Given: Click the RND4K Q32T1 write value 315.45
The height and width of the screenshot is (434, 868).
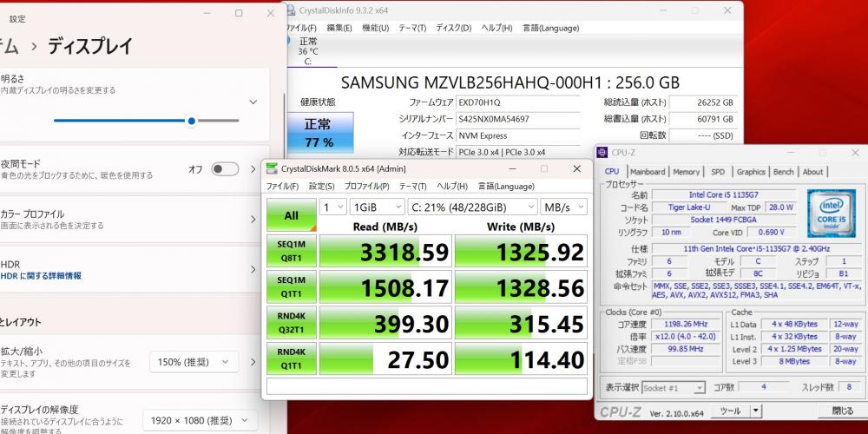Looking at the screenshot, I should [521, 323].
